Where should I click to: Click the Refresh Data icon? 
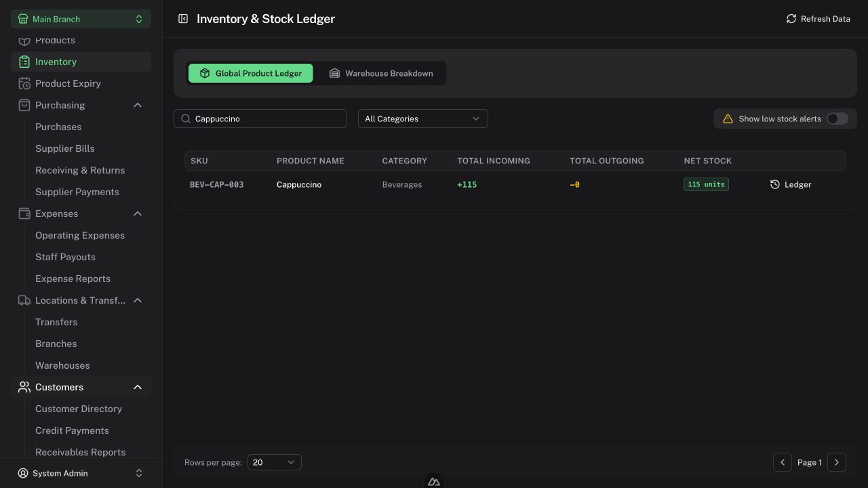click(x=791, y=19)
